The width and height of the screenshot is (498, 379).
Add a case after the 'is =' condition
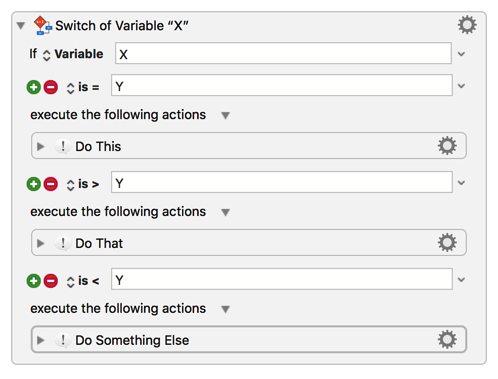pyautogui.click(x=34, y=87)
